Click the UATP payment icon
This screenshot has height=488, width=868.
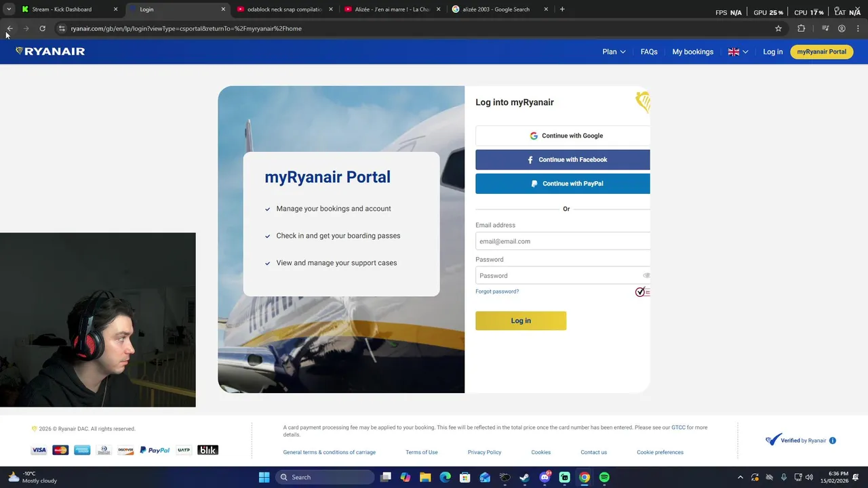(183, 450)
